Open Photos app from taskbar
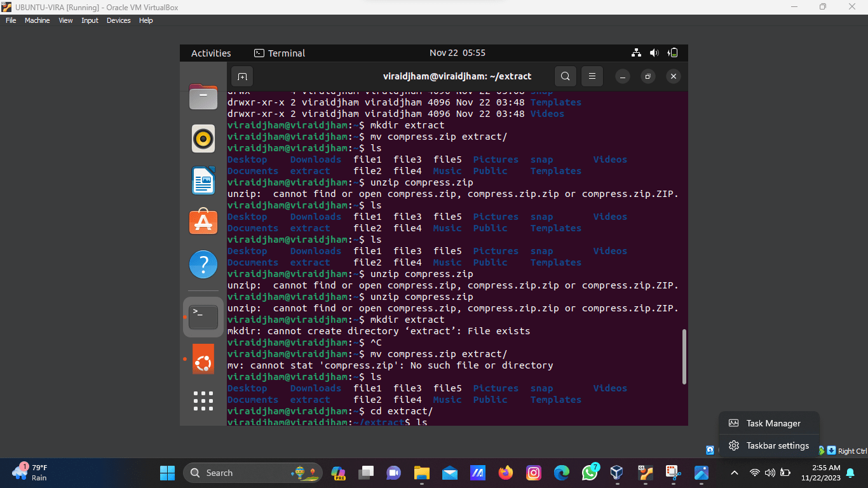This screenshot has height=488, width=868. coord(701,473)
